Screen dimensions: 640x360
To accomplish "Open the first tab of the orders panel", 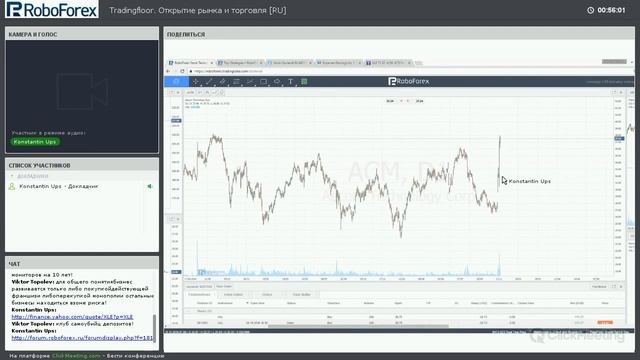I will tap(199, 294).
